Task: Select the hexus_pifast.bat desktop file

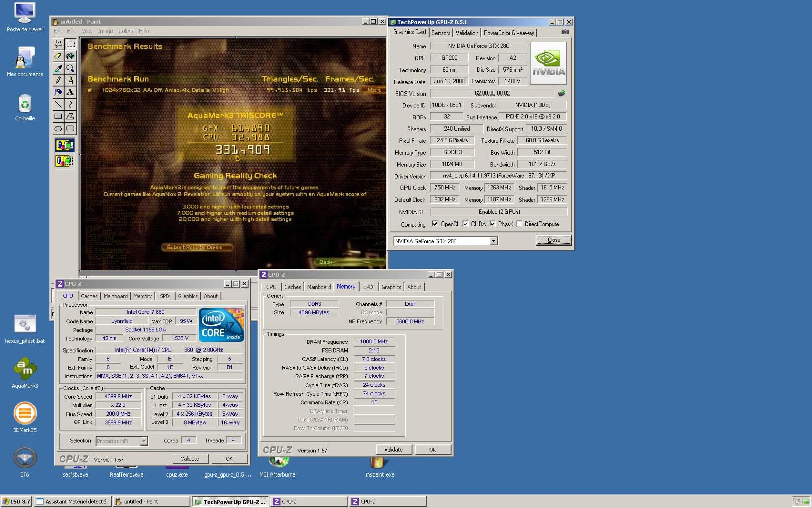Action: 25,329
